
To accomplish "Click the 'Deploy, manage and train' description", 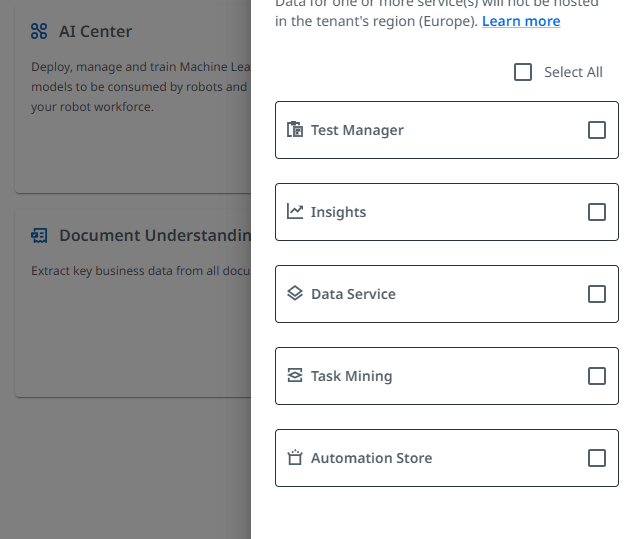I will click(x=141, y=87).
